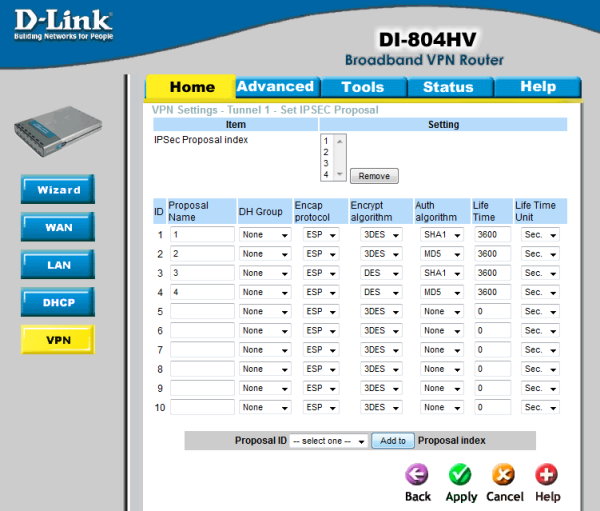Click Life Time field 3600 in row 1
The image size is (600, 511).
(x=492, y=234)
